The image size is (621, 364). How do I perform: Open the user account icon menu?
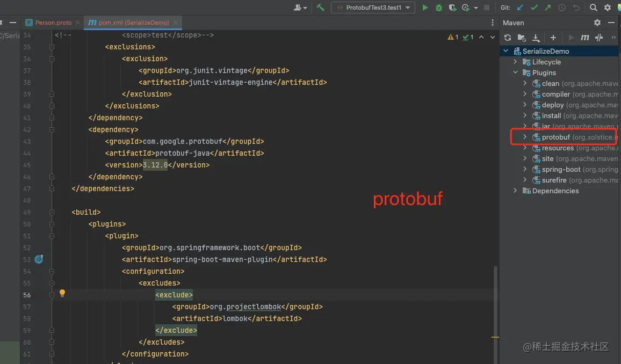[300, 8]
